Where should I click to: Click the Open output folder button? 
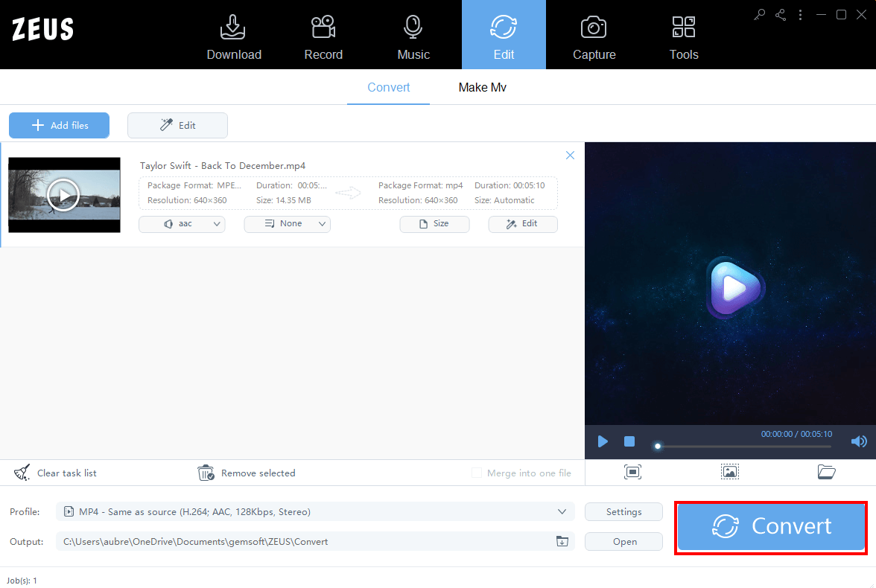(x=623, y=542)
